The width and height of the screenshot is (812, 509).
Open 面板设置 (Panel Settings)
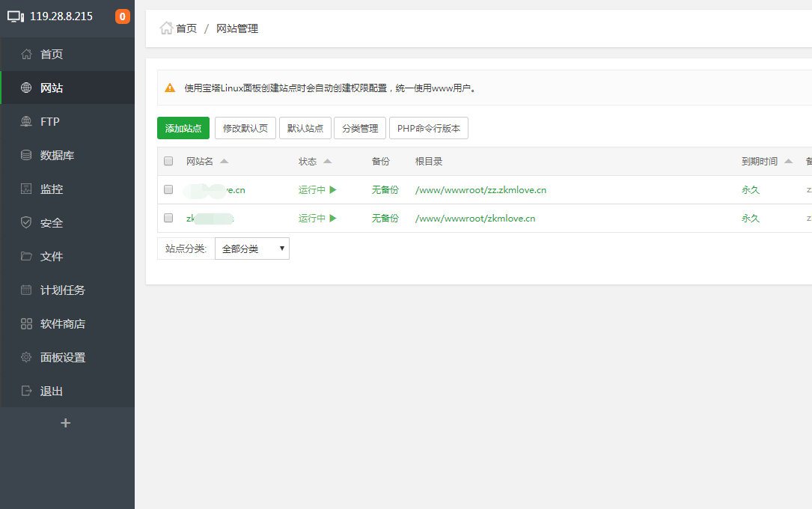click(58, 357)
